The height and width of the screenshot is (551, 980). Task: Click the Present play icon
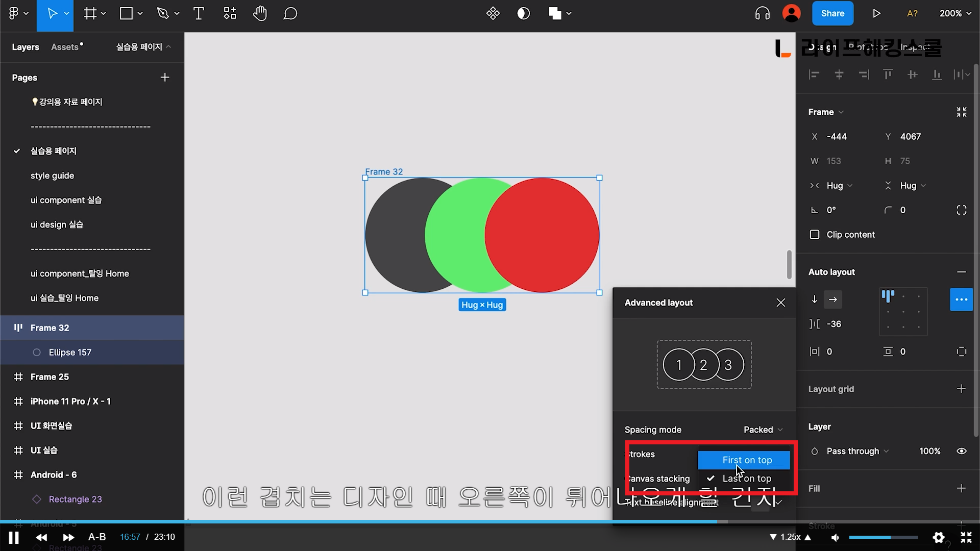point(876,14)
